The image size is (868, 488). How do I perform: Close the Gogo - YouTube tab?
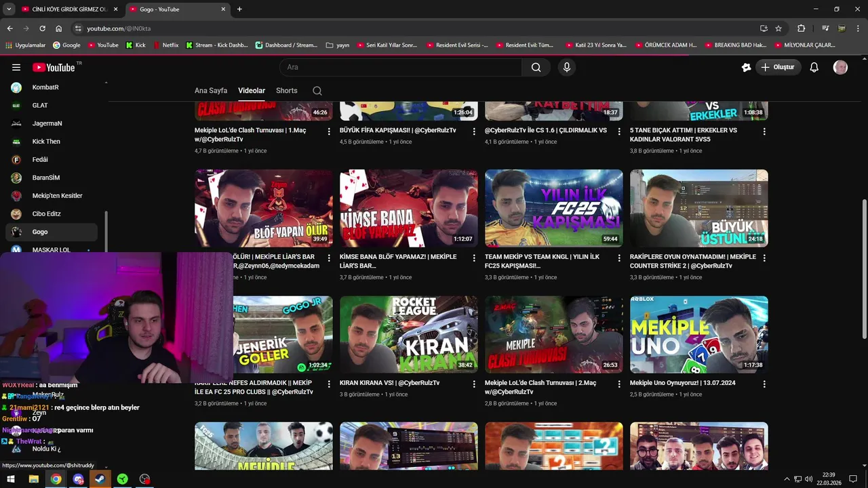[x=223, y=9]
